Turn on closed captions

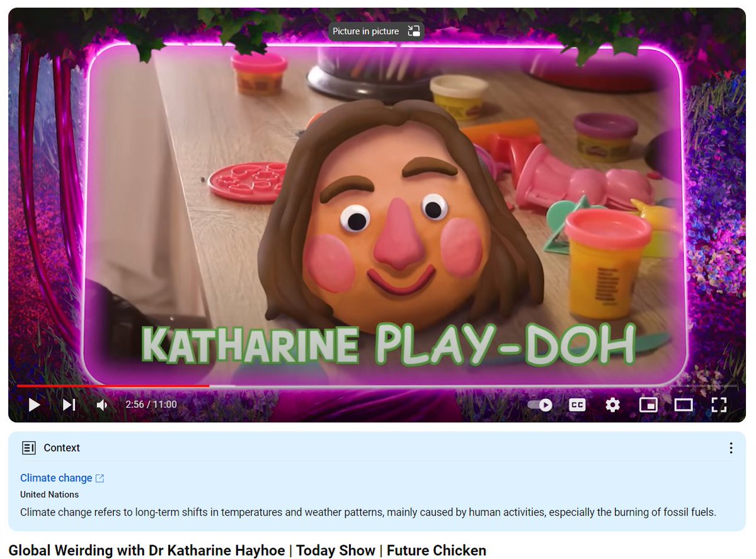[577, 405]
